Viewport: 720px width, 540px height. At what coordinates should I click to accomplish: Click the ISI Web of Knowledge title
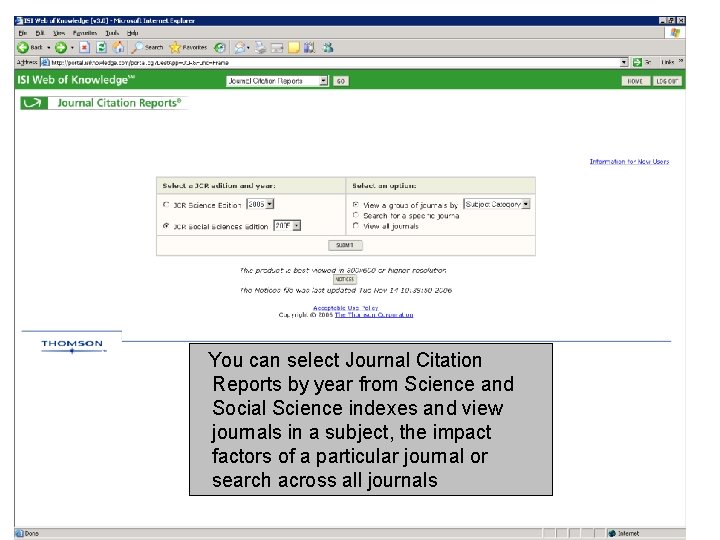pyautogui.click(x=76, y=80)
